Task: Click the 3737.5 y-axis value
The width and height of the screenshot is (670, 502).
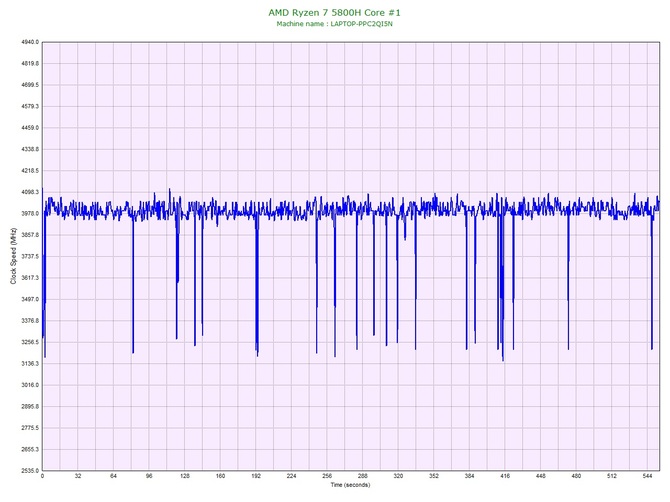Action: click(30, 256)
